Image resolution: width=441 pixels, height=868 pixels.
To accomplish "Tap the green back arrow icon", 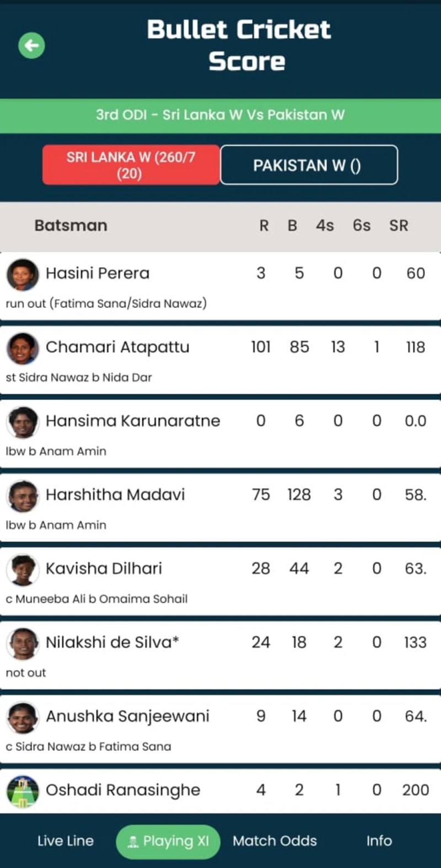I will pyautogui.click(x=31, y=45).
